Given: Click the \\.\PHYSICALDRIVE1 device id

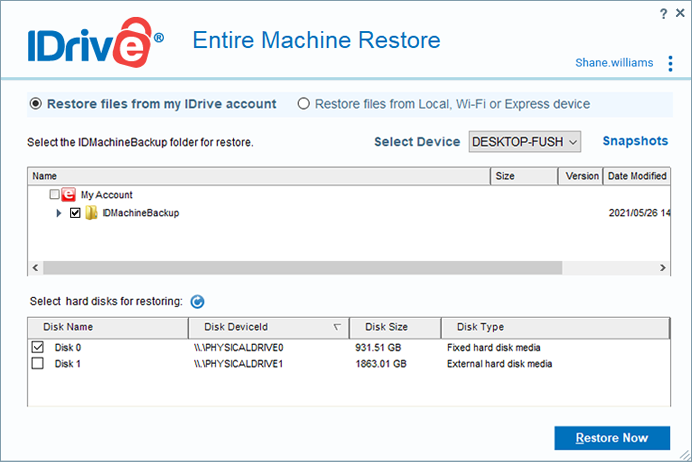Looking at the screenshot, I should [x=238, y=364].
